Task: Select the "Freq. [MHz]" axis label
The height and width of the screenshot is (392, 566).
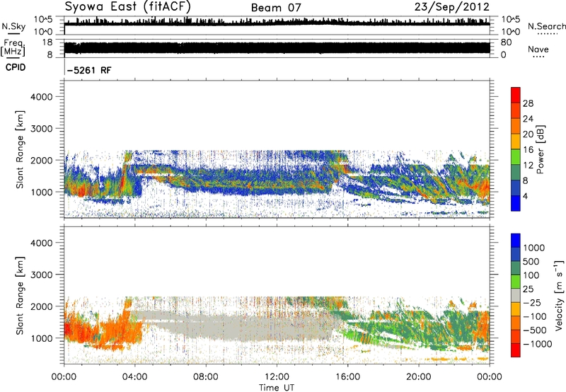Action: tap(13, 48)
